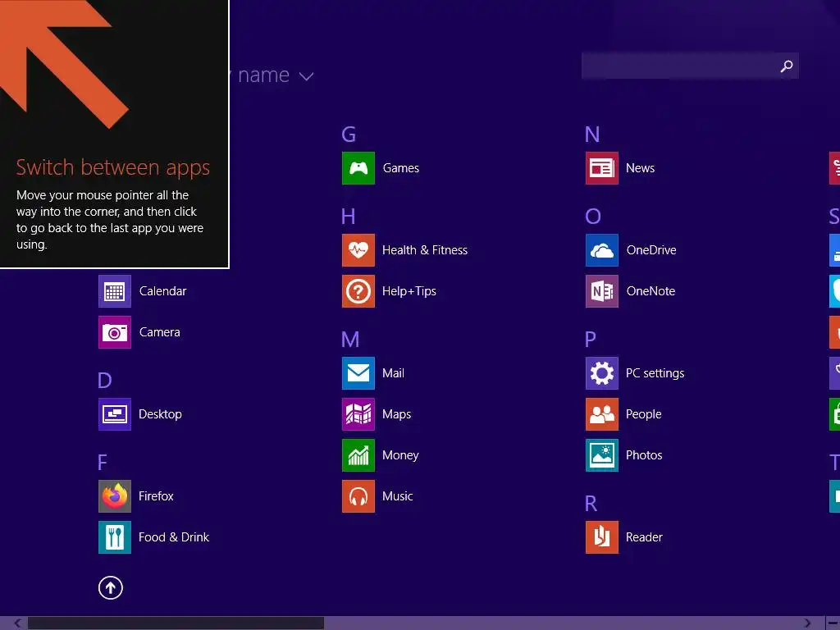
Task: Click the Health & Fitness label
Action: point(425,250)
